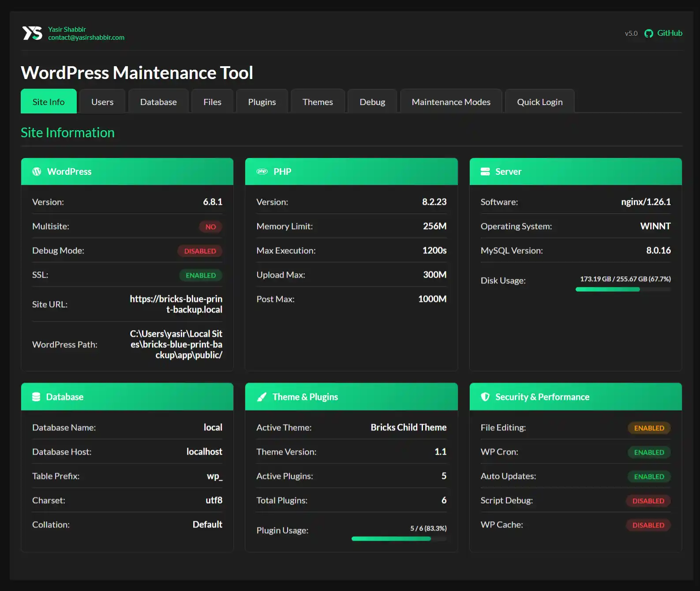This screenshot has width=700, height=591.
Task: Click the MySQL Version 8.0.16 value
Action: pos(659,250)
